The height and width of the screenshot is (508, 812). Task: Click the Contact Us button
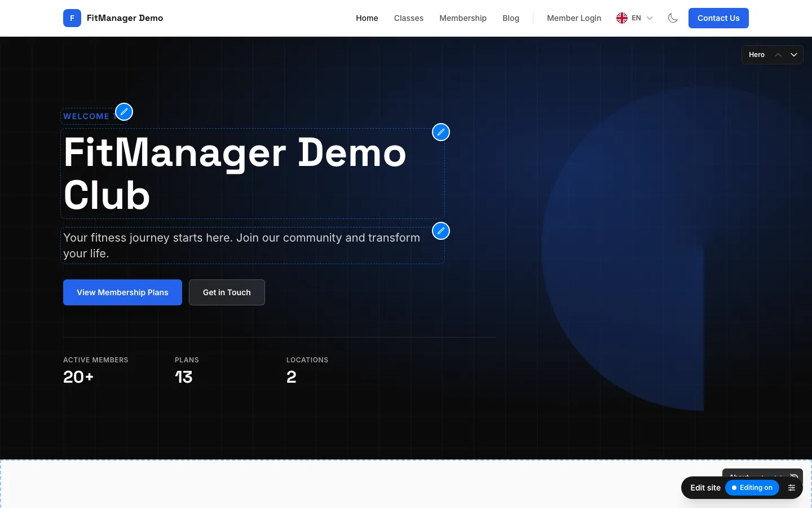pos(718,18)
